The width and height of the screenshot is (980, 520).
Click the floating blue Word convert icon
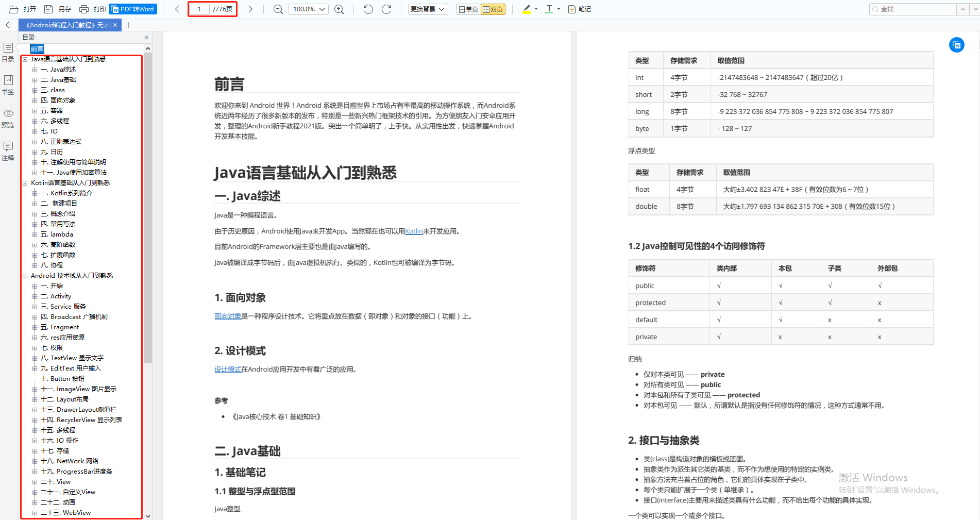pyautogui.click(x=957, y=45)
